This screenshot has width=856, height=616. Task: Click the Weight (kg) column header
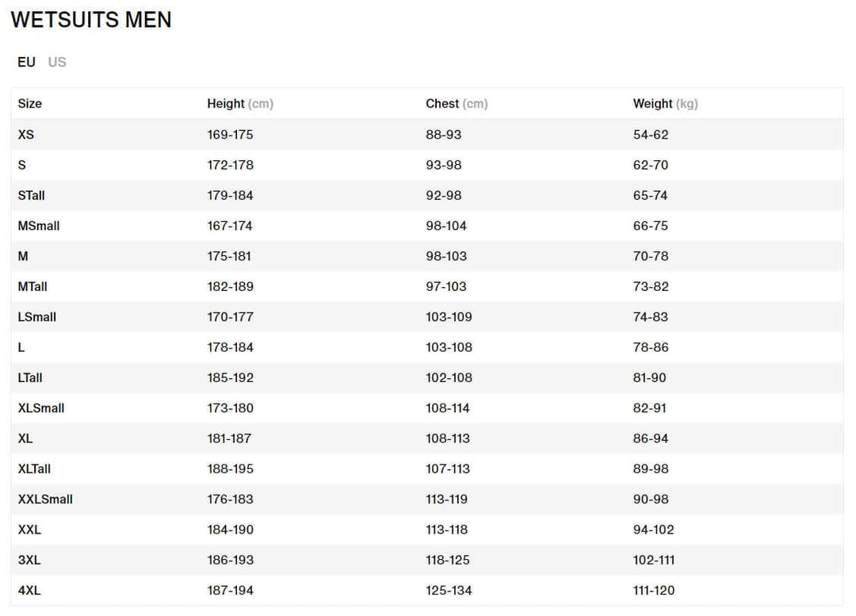click(665, 104)
